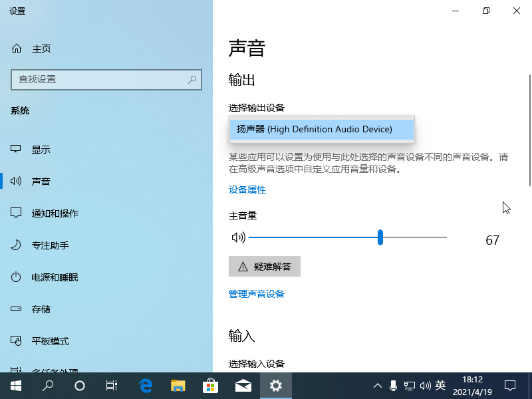Open Microsoft Store taskbar icon
The width and height of the screenshot is (532, 399).
tap(211, 385)
